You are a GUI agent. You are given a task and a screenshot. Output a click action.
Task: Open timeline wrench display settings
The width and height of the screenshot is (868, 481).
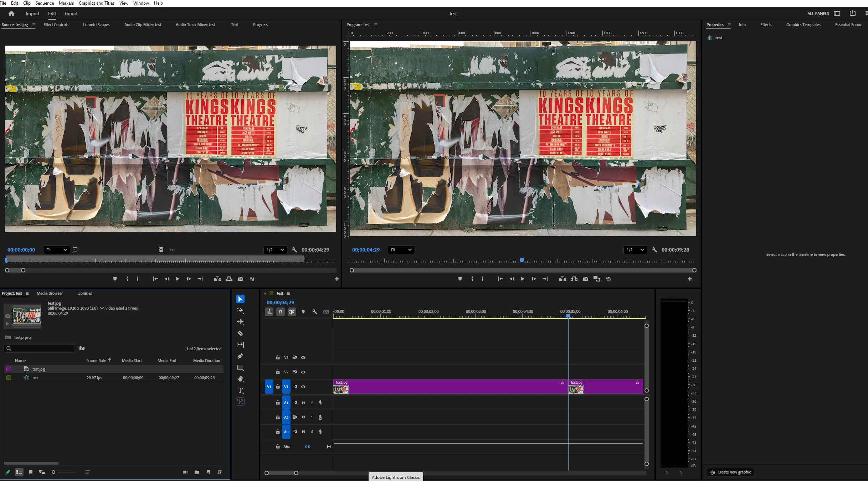[x=315, y=312]
